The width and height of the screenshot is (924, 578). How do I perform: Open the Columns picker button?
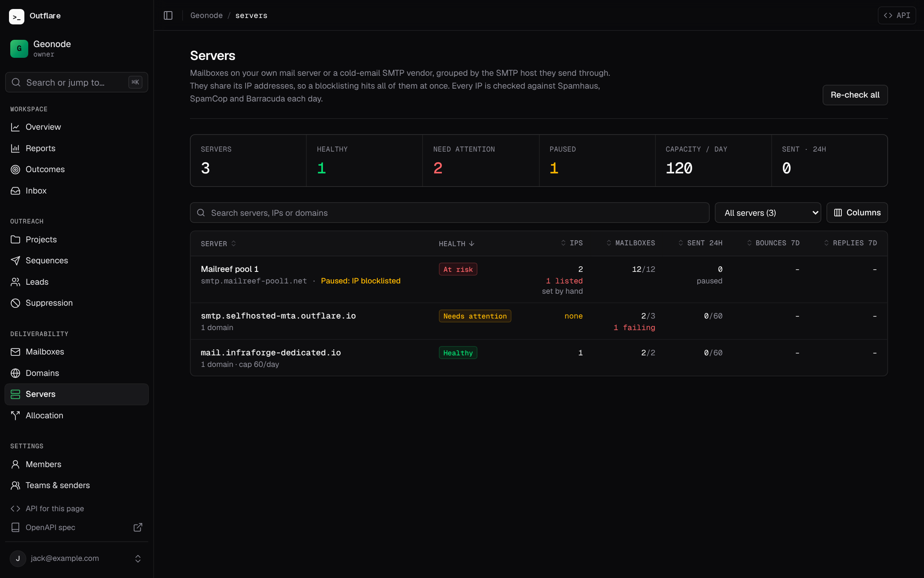[857, 213]
